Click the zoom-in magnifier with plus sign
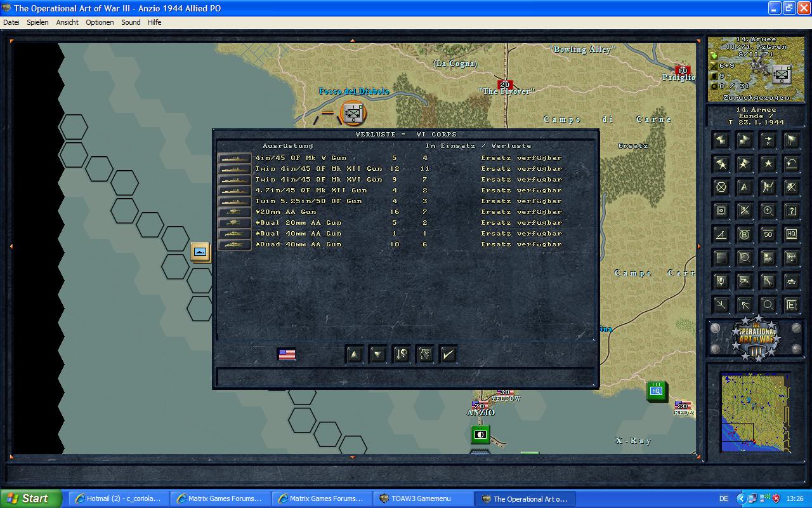Viewport: 812px width, 508px height. pos(768,211)
